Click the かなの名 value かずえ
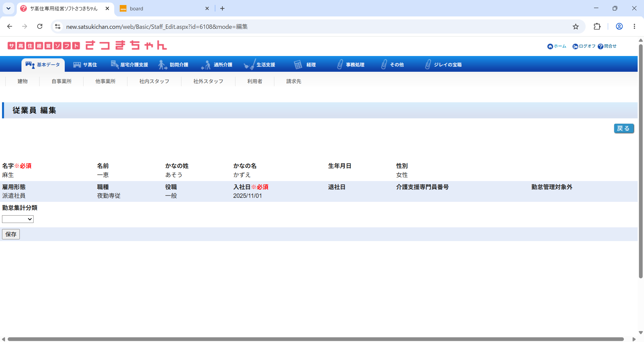The height and width of the screenshot is (342, 644). coord(242,175)
